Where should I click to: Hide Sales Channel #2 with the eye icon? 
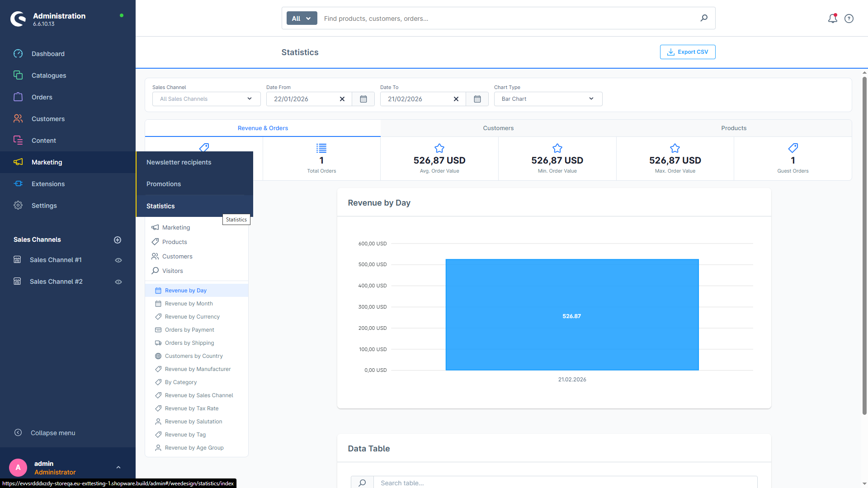coord(118,281)
